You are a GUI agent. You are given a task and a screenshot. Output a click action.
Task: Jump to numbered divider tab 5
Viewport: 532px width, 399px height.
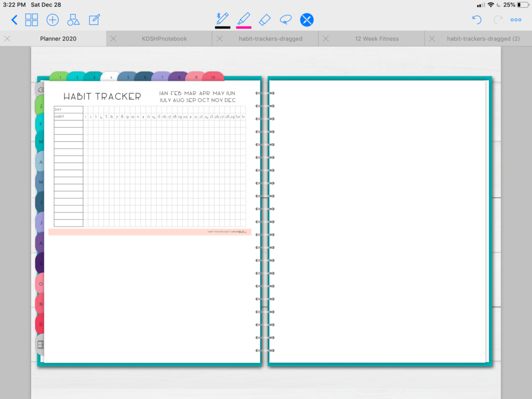[128, 77]
